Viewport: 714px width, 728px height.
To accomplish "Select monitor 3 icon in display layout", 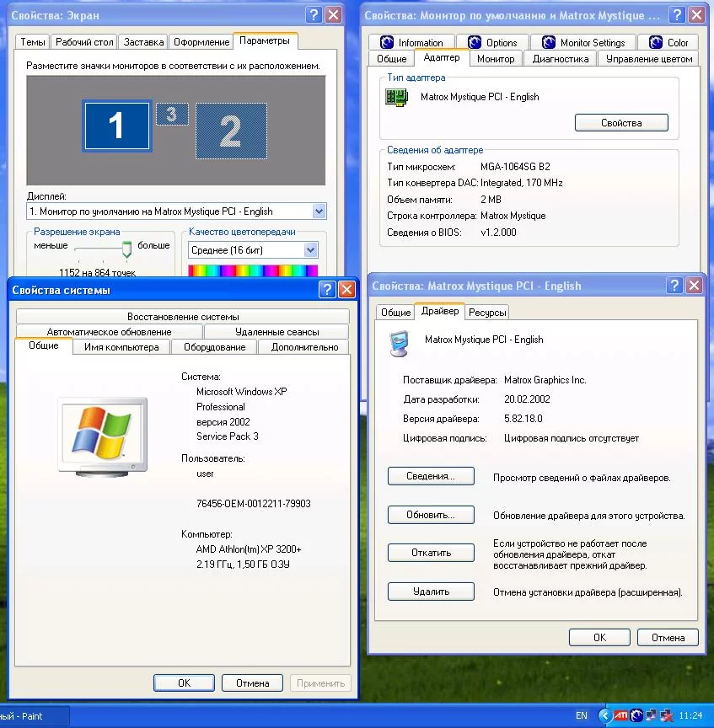I will [x=172, y=115].
